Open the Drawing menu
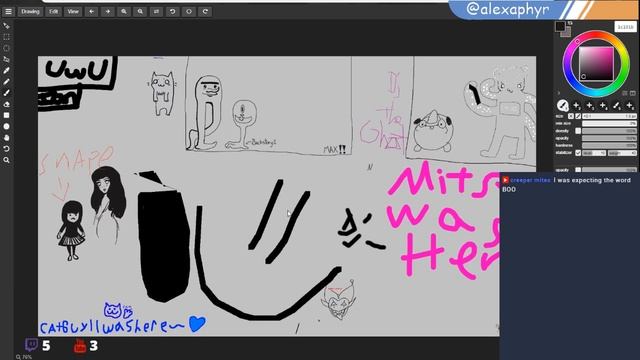Screen dimensions: 640x360 point(30,11)
